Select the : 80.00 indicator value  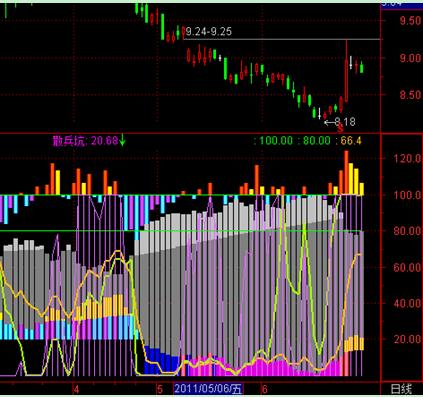coord(314,141)
